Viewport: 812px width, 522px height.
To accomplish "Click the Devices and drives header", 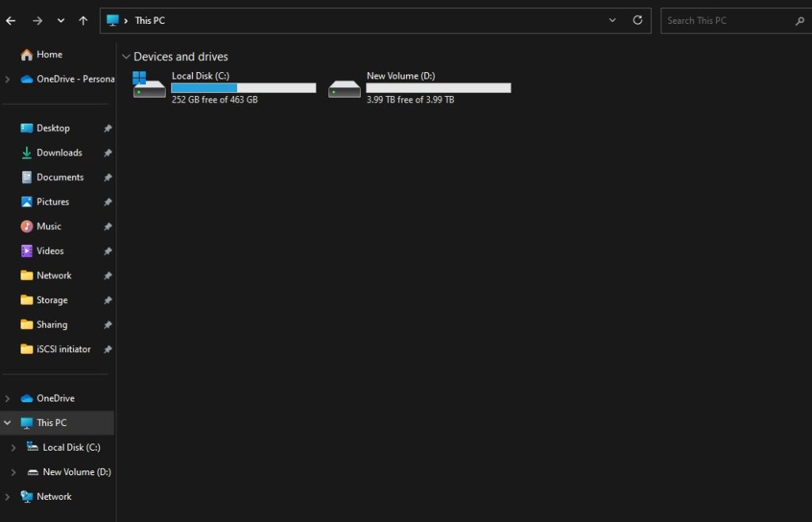I will point(181,56).
